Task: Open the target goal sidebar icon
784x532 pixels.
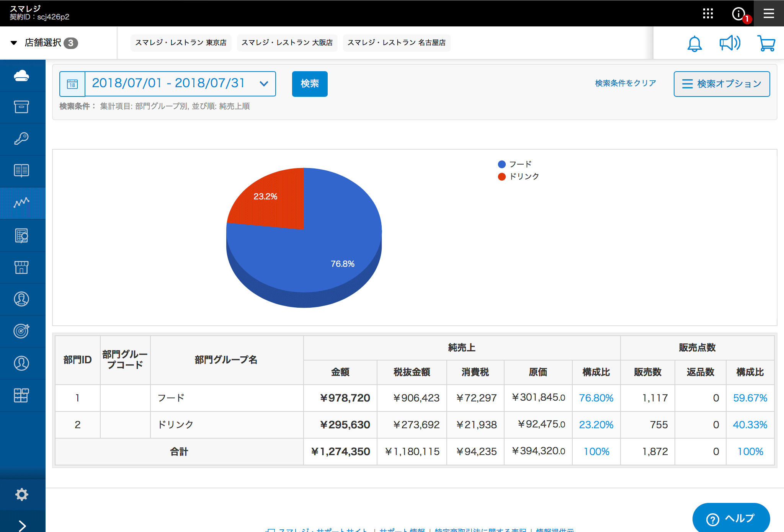Action: (21, 331)
